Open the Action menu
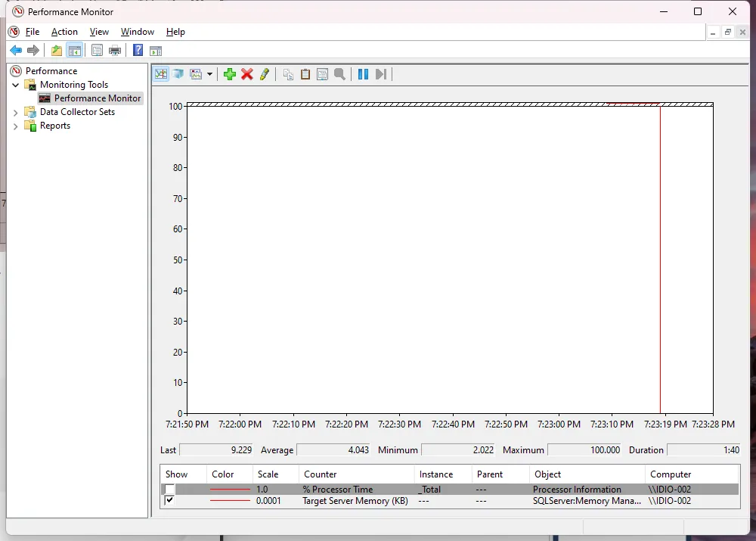 (x=64, y=32)
